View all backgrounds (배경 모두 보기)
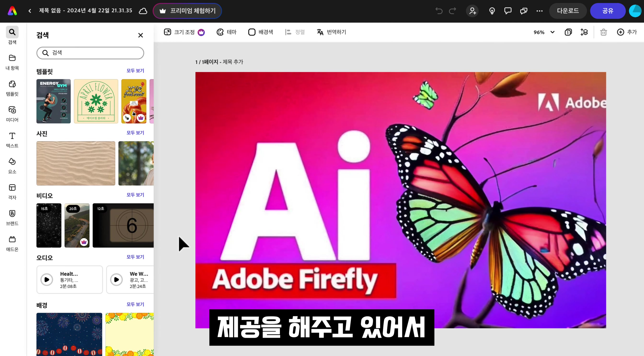Viewport: 644px width, 356px height. click(x=135, y=304)
